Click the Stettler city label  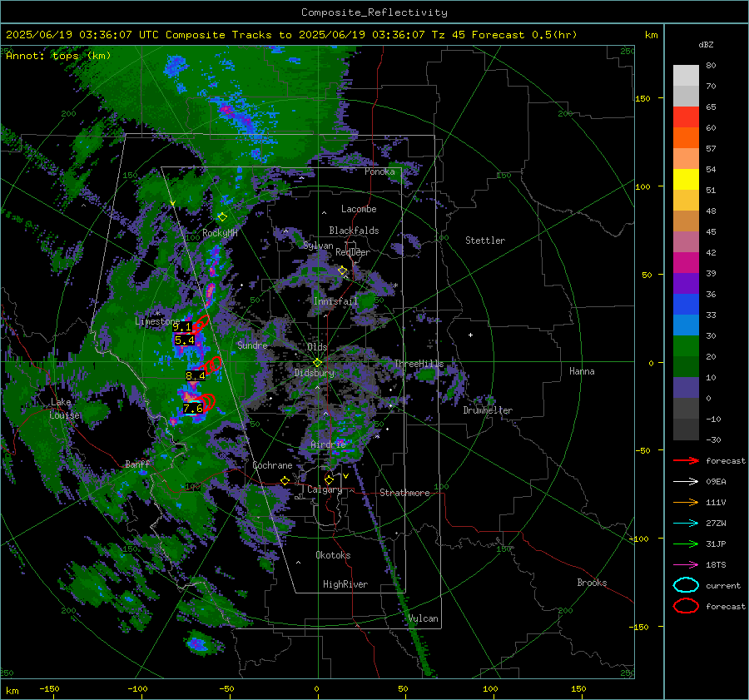[x=485, y=241]
